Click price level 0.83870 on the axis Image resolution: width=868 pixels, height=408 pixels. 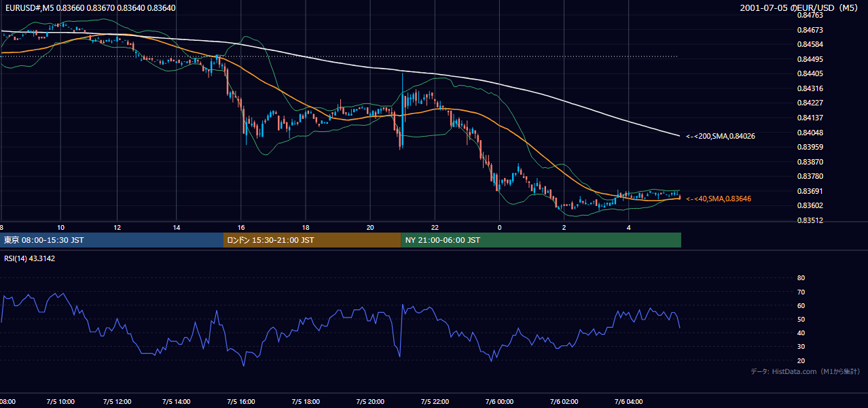[810, 162]
